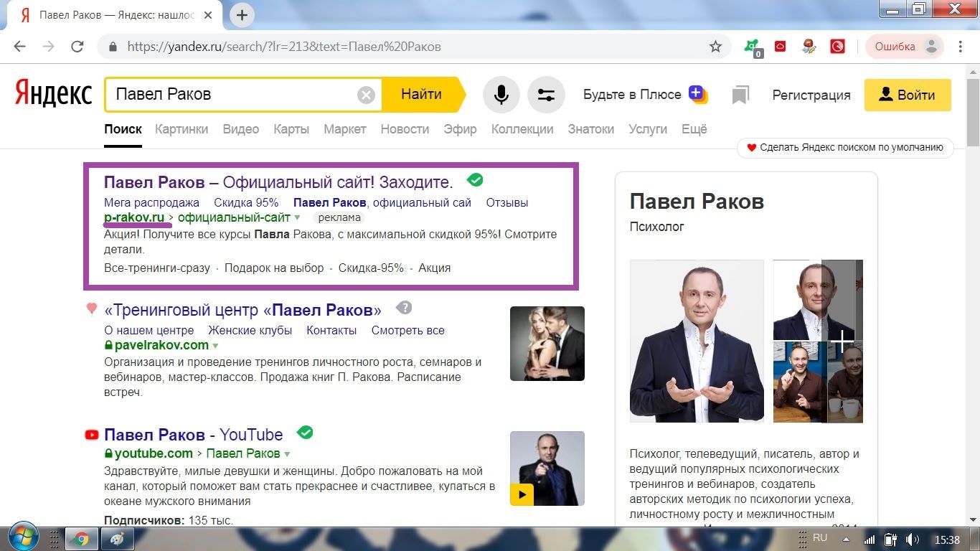The height and width of the screenshot is (551, 980).
Task: Click the browser back arrow
Action: (19, 47)
